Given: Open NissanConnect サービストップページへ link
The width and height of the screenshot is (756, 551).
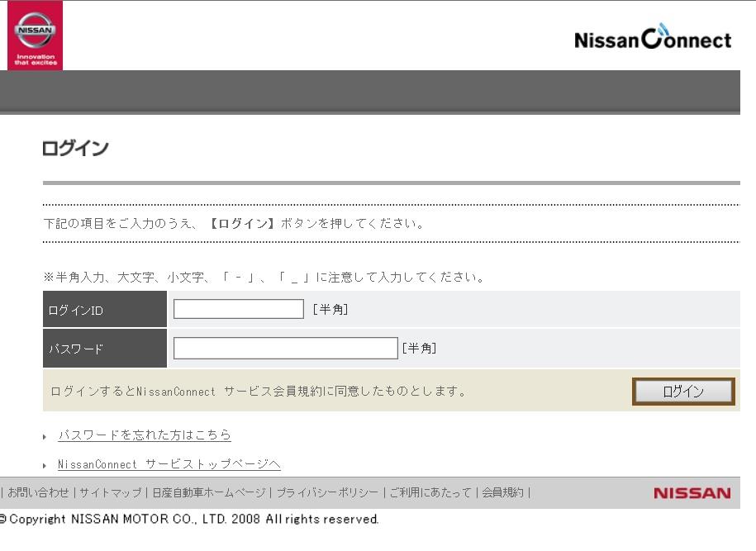Looking at the screenshot, I should coord(169,464).
